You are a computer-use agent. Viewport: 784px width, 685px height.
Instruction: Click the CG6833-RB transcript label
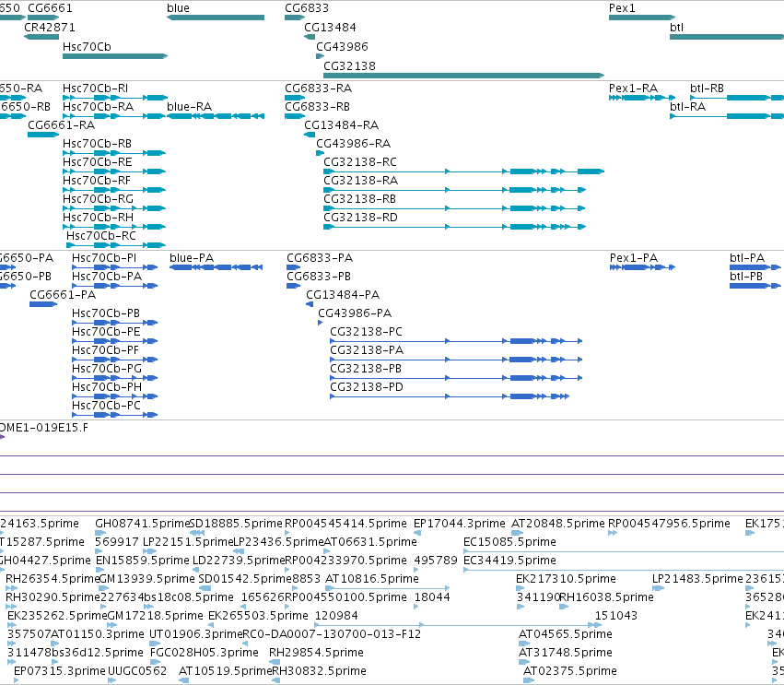[x=318, y=107]
